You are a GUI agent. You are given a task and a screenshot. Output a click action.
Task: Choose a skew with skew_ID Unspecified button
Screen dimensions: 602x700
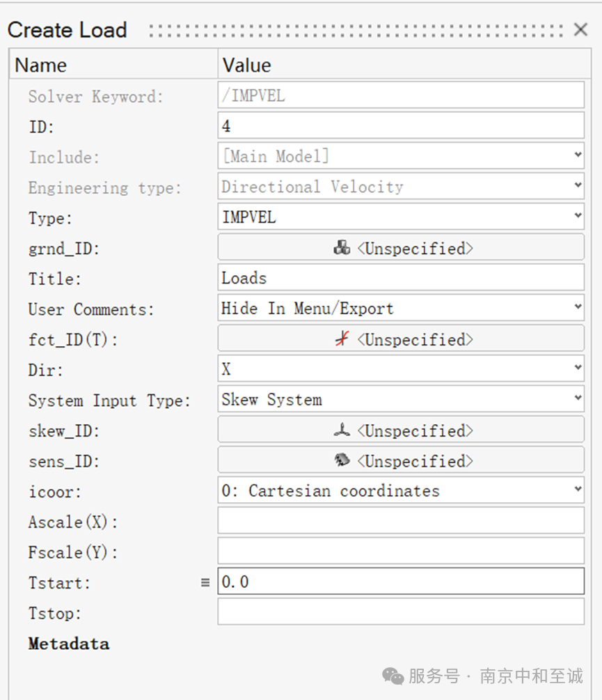click(x=401, y=430)
